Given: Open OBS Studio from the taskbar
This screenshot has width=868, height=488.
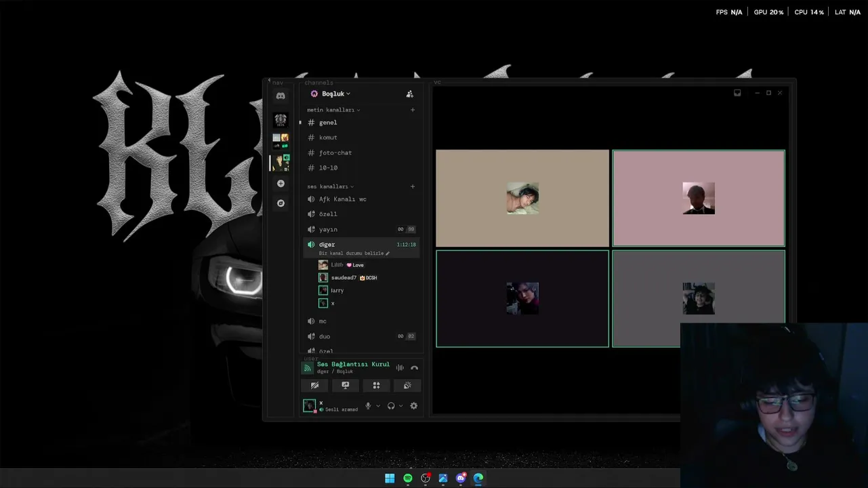Looking at the screenshot, I should [426, 479].
